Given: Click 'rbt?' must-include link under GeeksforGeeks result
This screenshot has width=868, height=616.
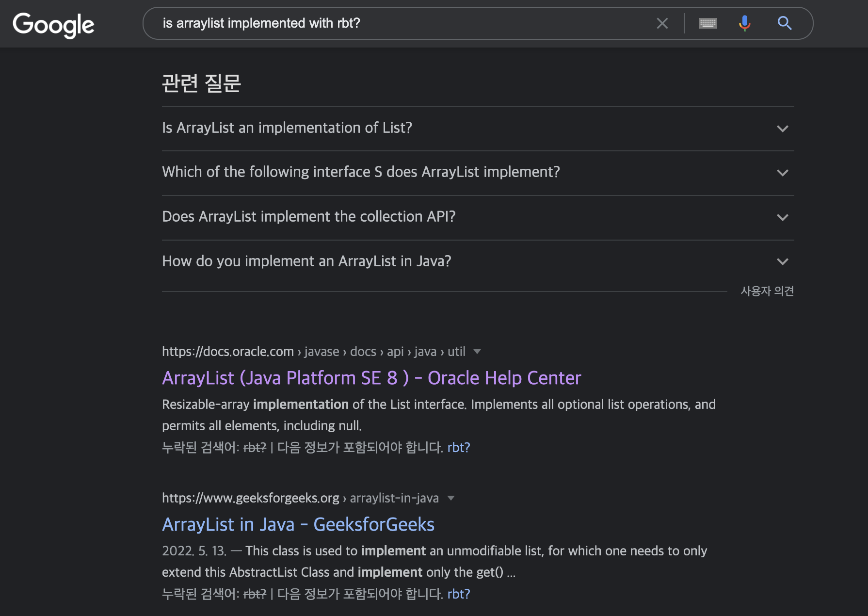Looking at the screenshot, I should click(x=459, y=594).
